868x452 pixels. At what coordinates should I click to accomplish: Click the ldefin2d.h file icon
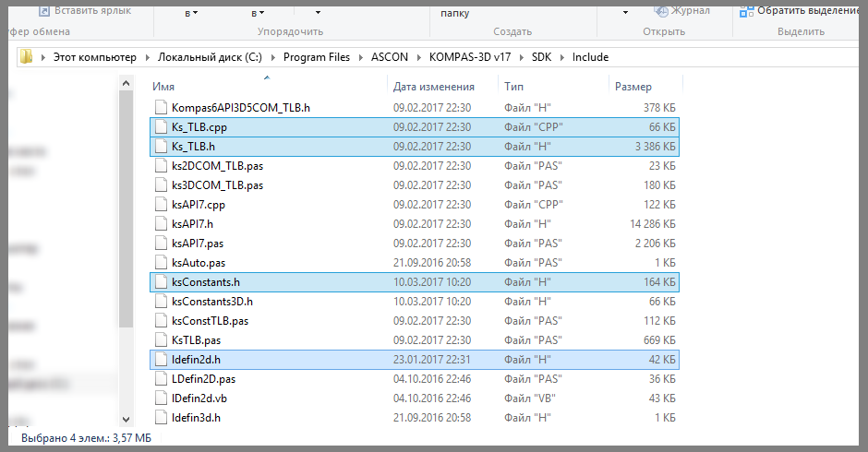click(x=161, y=359)
